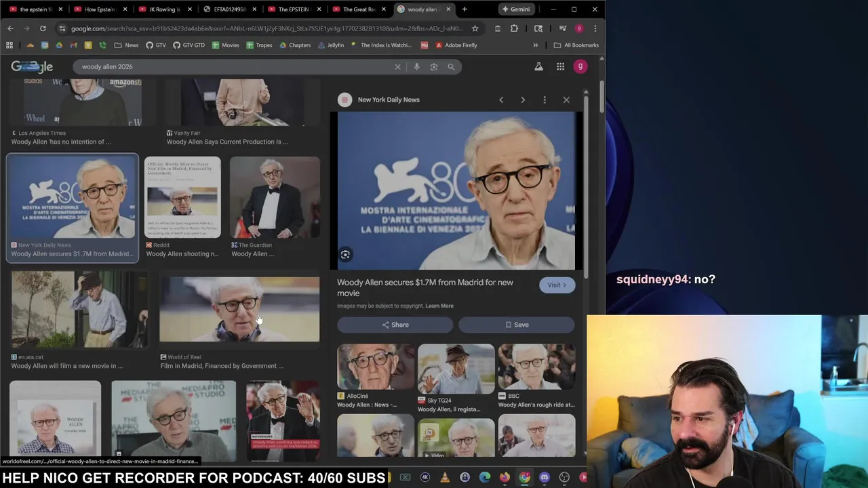Switch to 'the epstein fil' first tab
Screen dimensions: 868x488
tap(34, 9)
